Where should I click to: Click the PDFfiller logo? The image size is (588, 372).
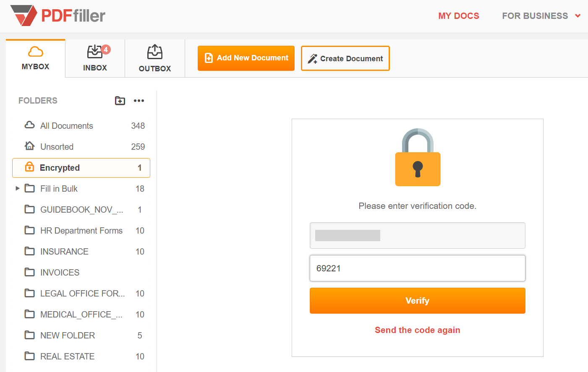click(58, 16)
